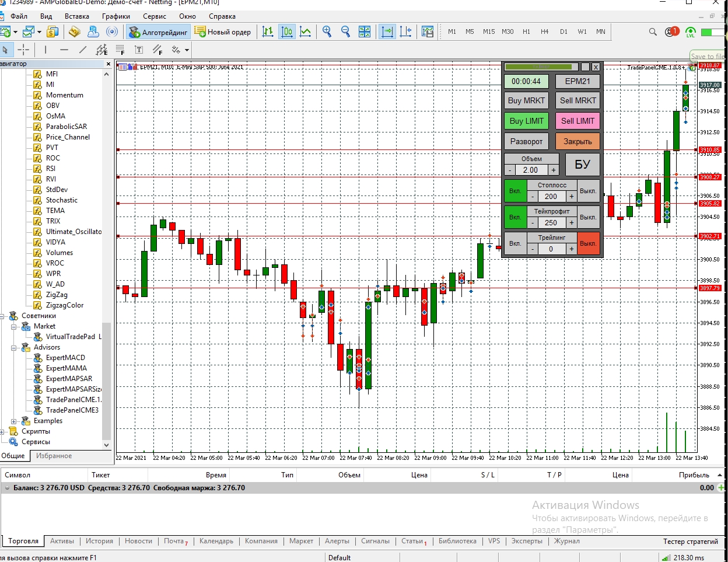Select the horizontal line drawing tool
This screenshot has height=562, width=728.
64,50
